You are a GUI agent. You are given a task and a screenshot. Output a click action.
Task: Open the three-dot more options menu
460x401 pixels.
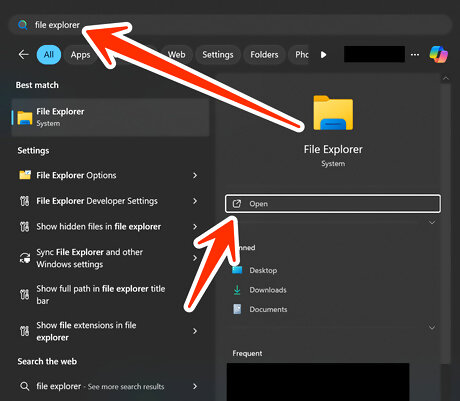(x=415, y=55)
